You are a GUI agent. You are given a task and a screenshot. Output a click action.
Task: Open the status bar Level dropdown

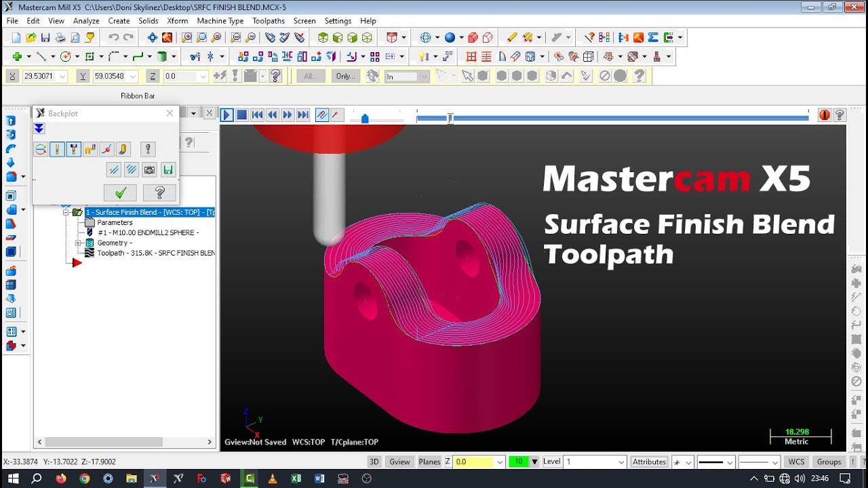(x=620, y=462)
